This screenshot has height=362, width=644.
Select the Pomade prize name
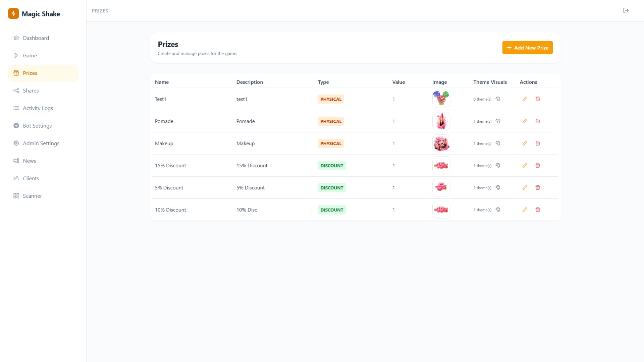pyautogui.click(x=164, y=121)
